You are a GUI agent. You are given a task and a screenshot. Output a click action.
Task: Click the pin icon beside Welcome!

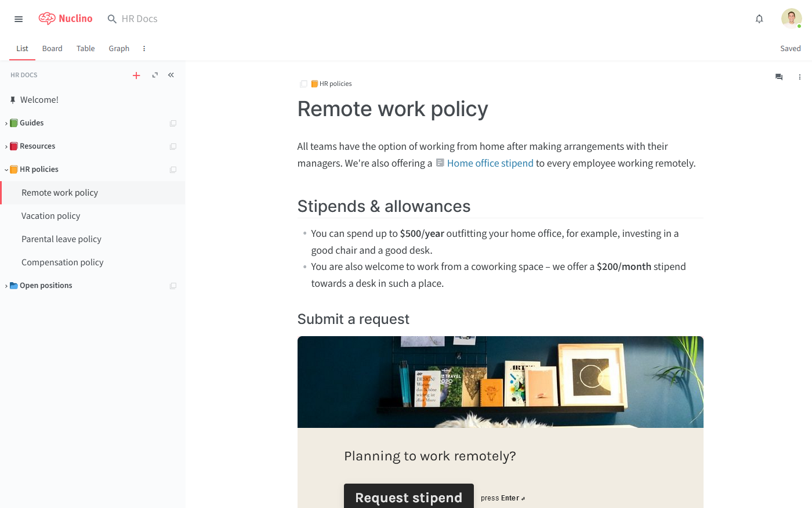click(13, 100)
